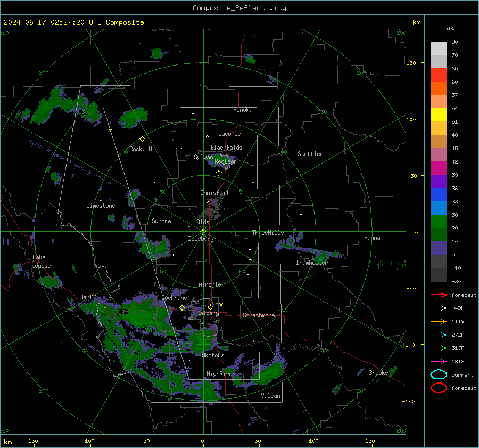Click the Lacombe city label
This screenshot has width=479, height=448.
(229, 134)
